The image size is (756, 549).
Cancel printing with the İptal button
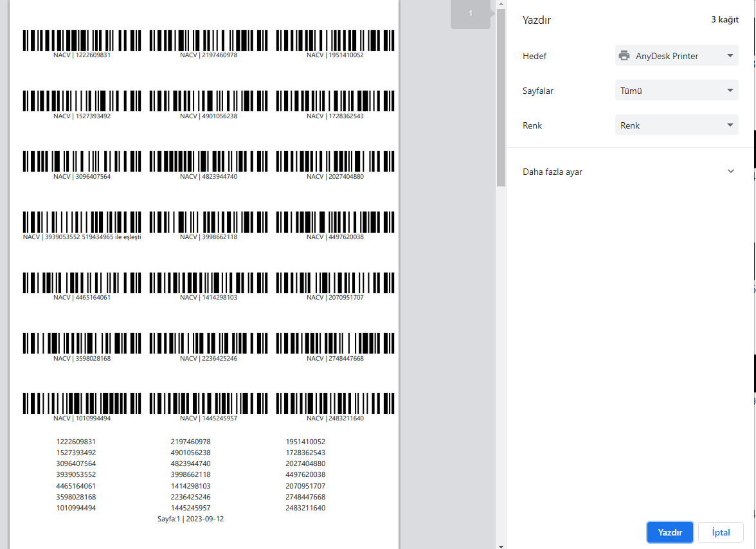[721, 532]
